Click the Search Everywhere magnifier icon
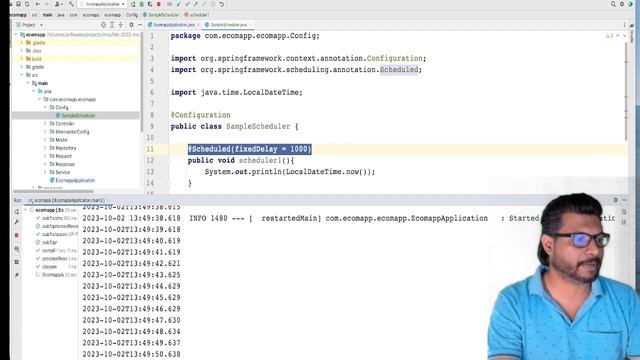This screenshot has width=640, height=360. pos(613,4)
